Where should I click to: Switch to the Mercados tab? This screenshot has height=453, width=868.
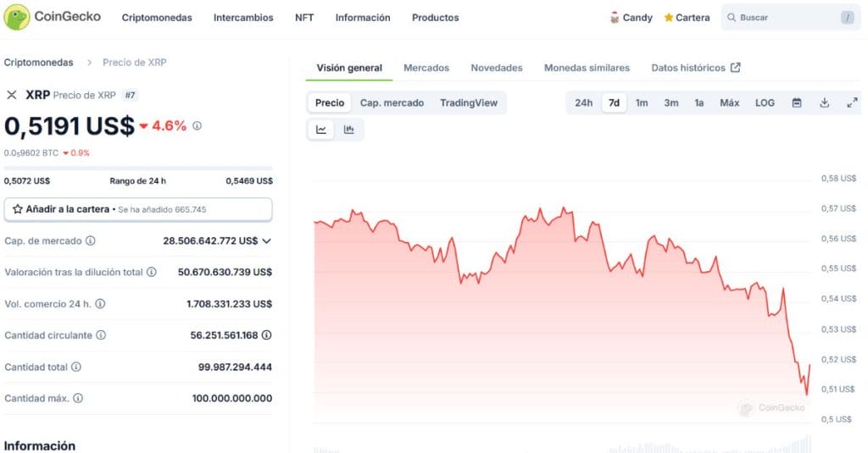(x=426, y=68)
